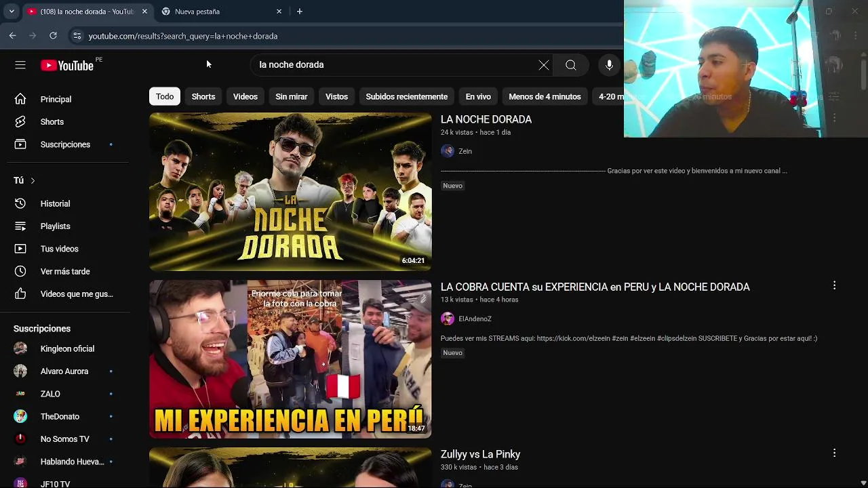Open the browser tab search dropdown arrow
Viewport: 868px width, 488px height.
click(x=12, y=12)
